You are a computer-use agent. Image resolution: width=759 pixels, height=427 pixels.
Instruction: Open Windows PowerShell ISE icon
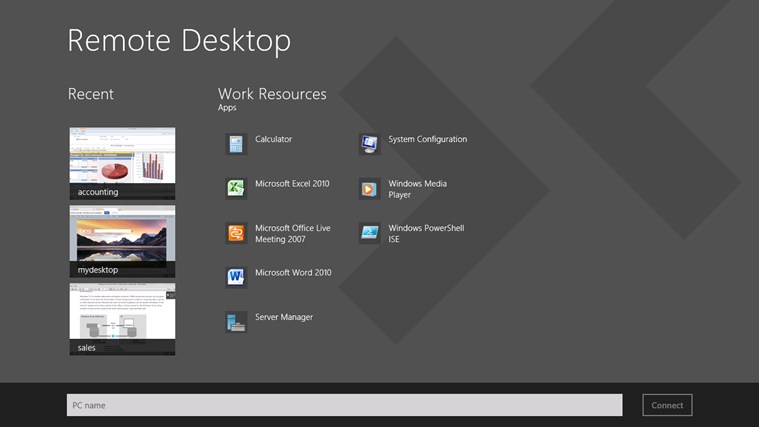coord(369,233)
